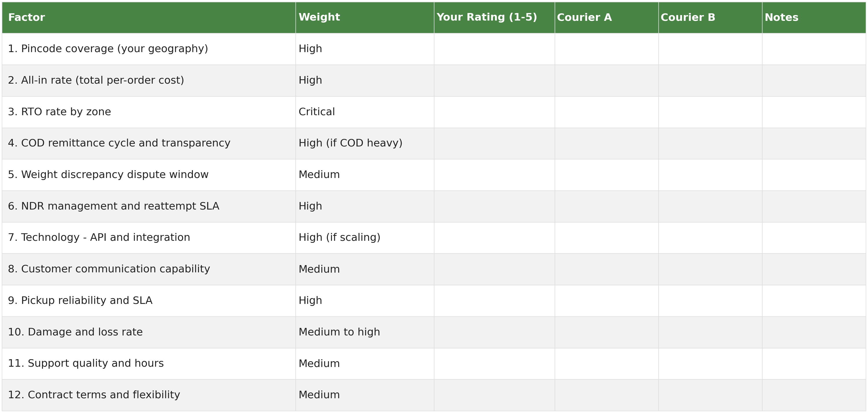This screenshot has height=413, width=868.
Task: Select the 'Medium to high' weight cell
Action: pos(365,332)
